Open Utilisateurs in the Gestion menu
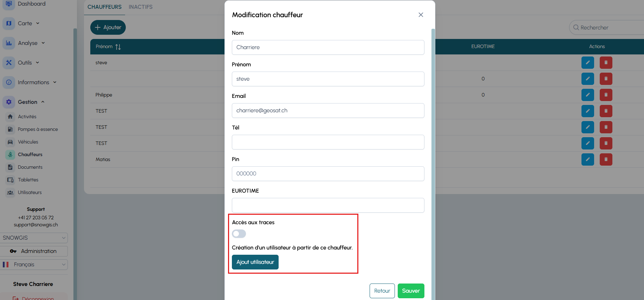644x300 pixels. 30,193
